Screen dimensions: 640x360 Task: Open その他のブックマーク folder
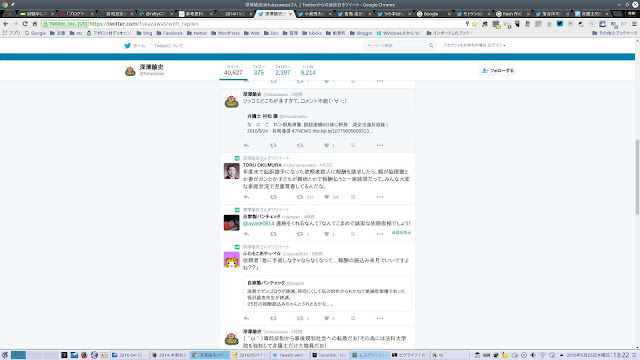(614, 33)
